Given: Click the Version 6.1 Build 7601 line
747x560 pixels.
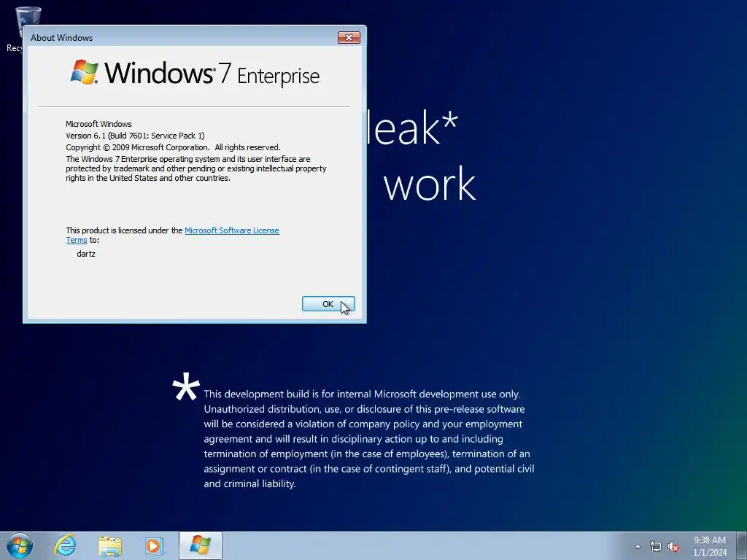Looking at the screenshot, I should pyautogui.click(x=135, y=136).
